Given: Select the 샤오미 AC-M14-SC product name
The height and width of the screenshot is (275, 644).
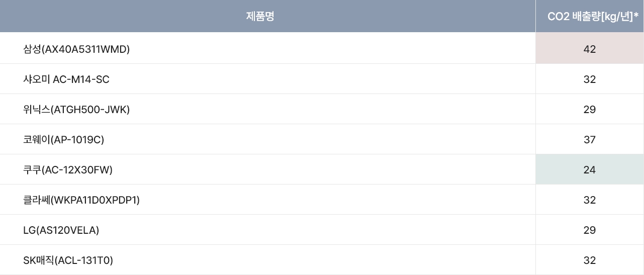Looking at the screenshot, I should pos(66,79).
